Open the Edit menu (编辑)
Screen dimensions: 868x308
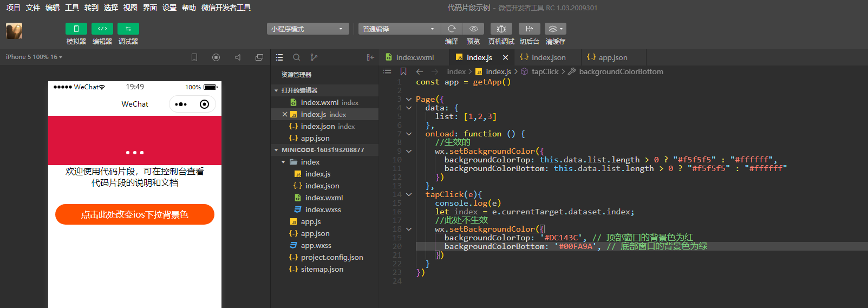pos(52,8)
